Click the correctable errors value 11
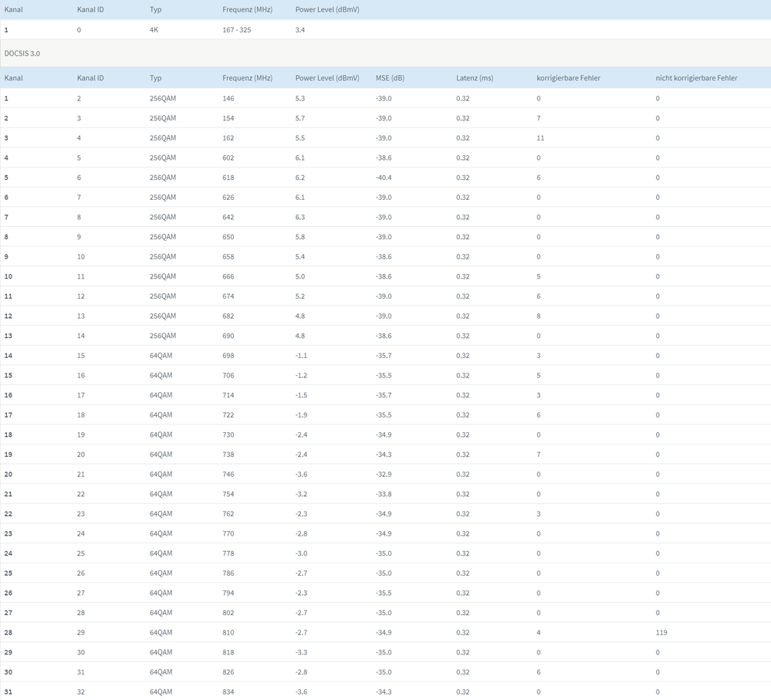Image resolution: width=771 pixels, height=700 pixels. [540, 138]
